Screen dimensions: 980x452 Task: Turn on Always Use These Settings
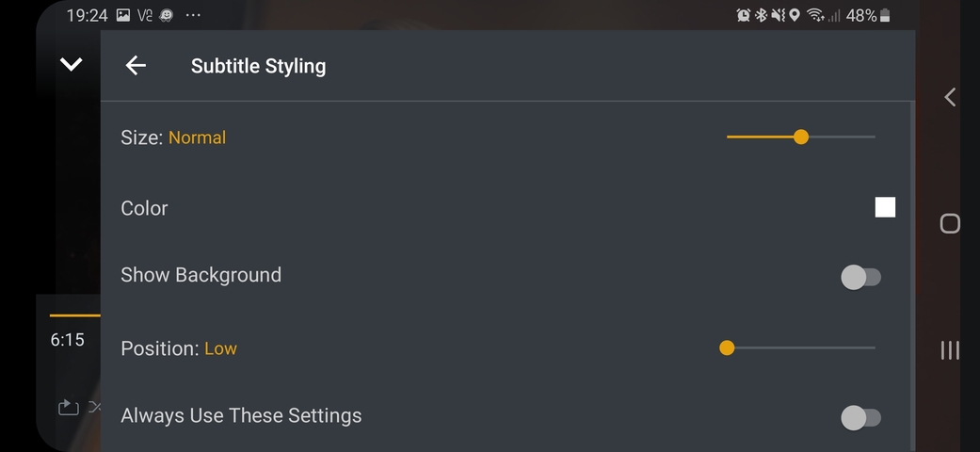point(860,417)
